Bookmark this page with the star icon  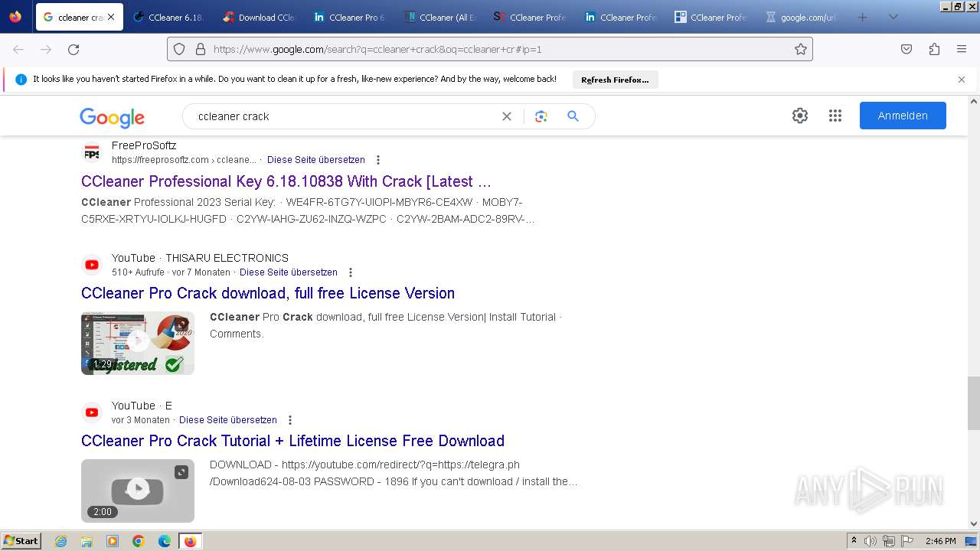click(801, 49)
